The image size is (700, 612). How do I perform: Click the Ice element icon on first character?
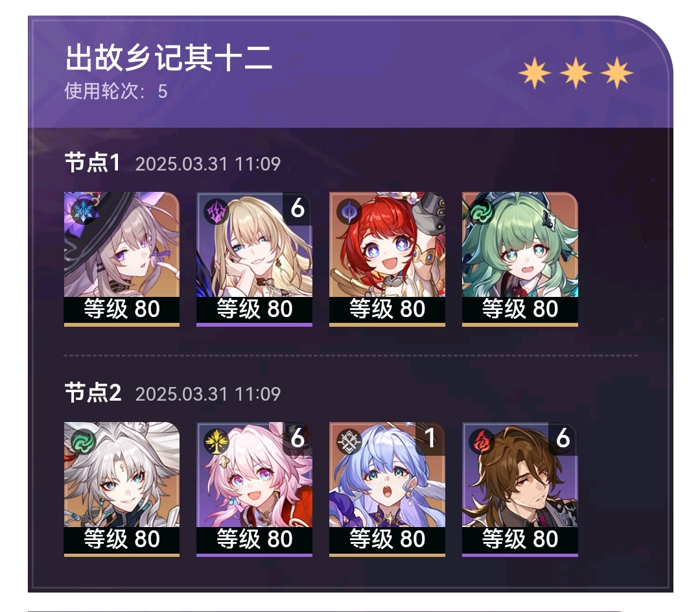click(83, 211)
